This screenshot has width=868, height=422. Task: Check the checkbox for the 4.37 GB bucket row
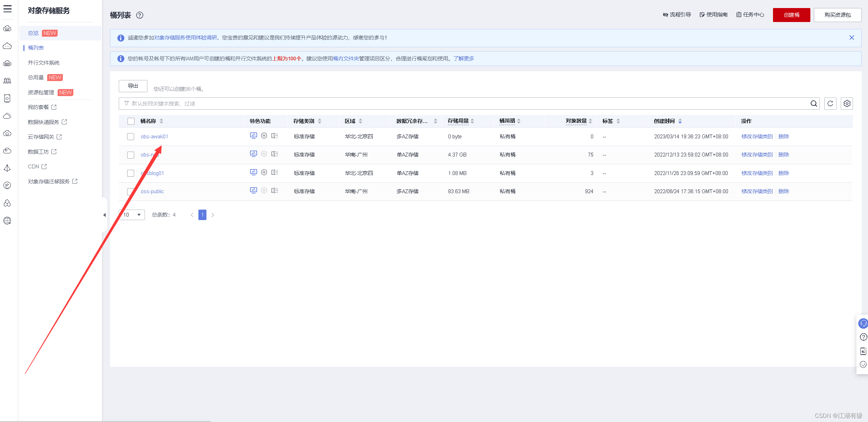pos(131,155)
